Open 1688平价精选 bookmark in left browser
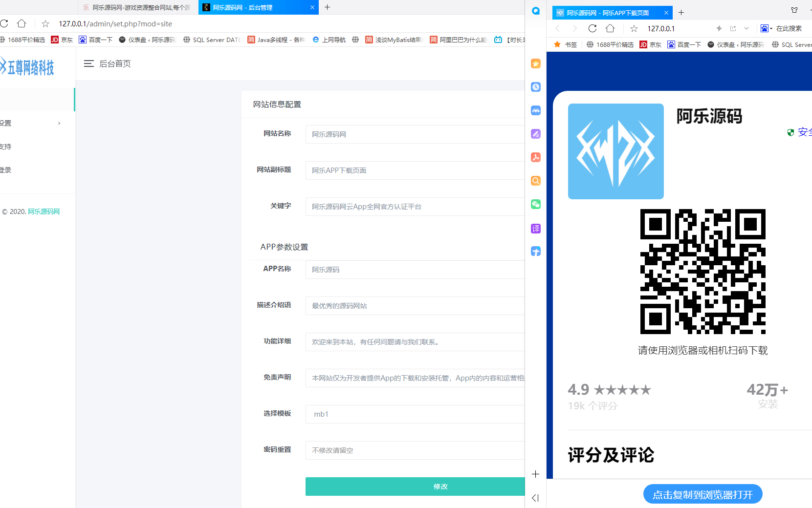 (22, 40)
